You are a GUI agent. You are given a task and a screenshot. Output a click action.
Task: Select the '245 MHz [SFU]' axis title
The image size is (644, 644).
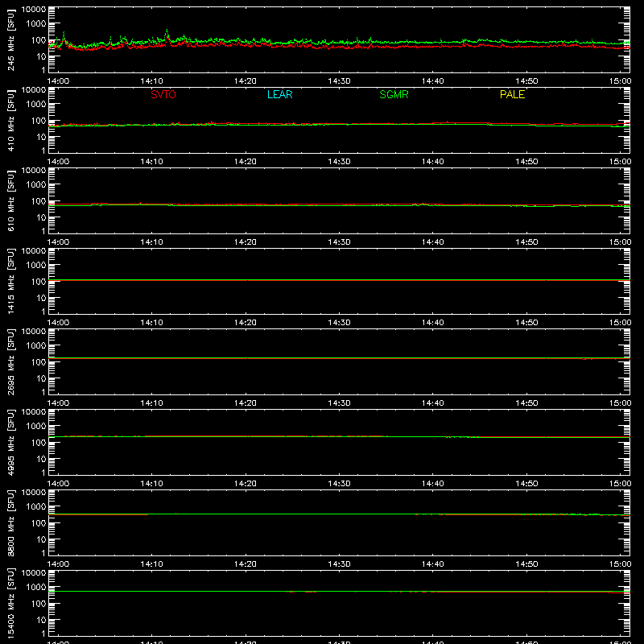click(x=10, y=39)
